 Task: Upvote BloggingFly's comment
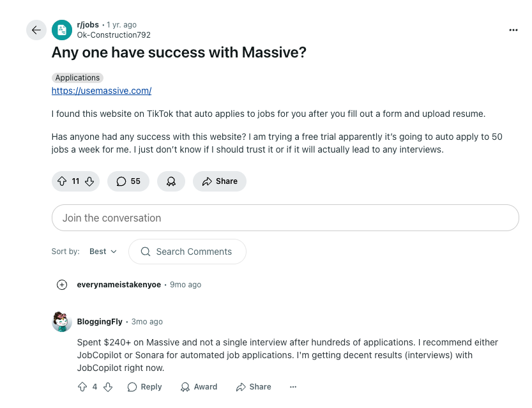click(81, 387)
